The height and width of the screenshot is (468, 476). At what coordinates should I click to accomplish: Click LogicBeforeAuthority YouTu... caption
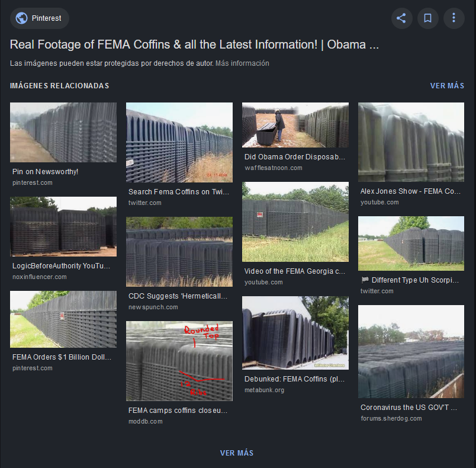coord(62,266)
